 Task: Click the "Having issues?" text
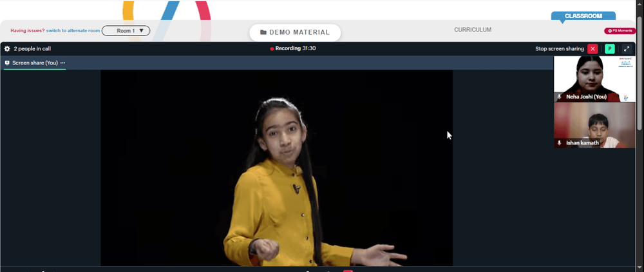coord(28,31)
